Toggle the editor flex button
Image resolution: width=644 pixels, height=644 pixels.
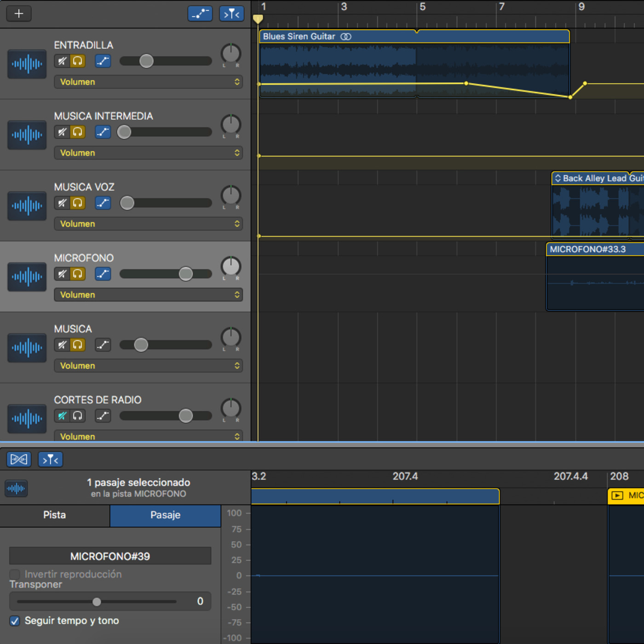coord(19,459)
